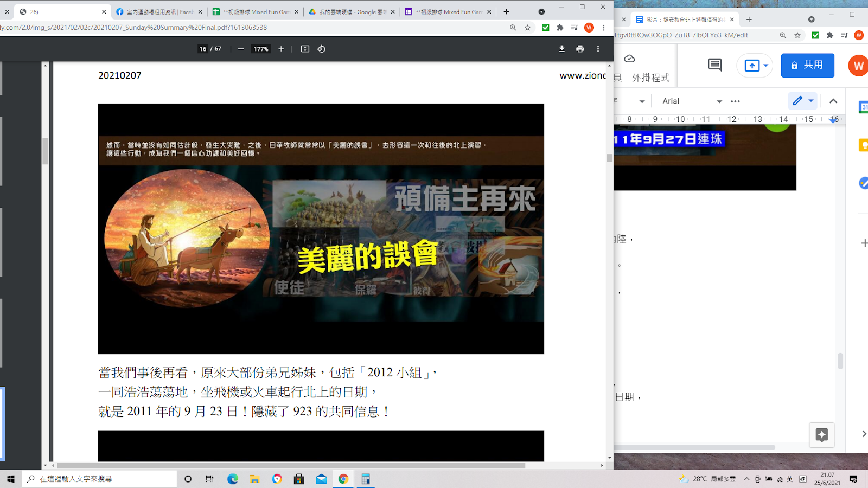Open the Google Keep side panel icon
Viewport: 868px width, 488px height.
[x=863, y=145]
